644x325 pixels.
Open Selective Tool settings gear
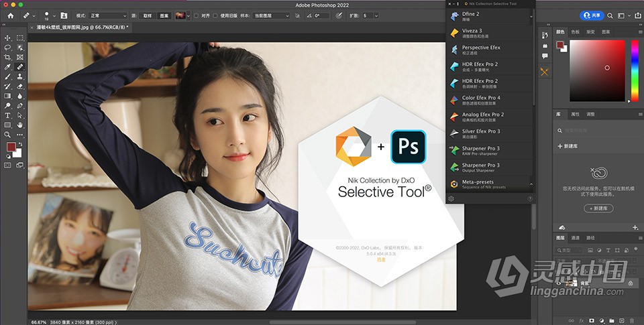tap(451, 198)
